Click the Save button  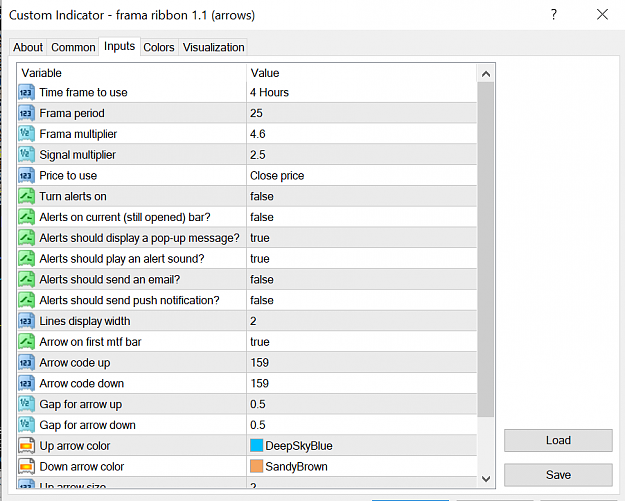pyautogui.click(x=558, y=475)
